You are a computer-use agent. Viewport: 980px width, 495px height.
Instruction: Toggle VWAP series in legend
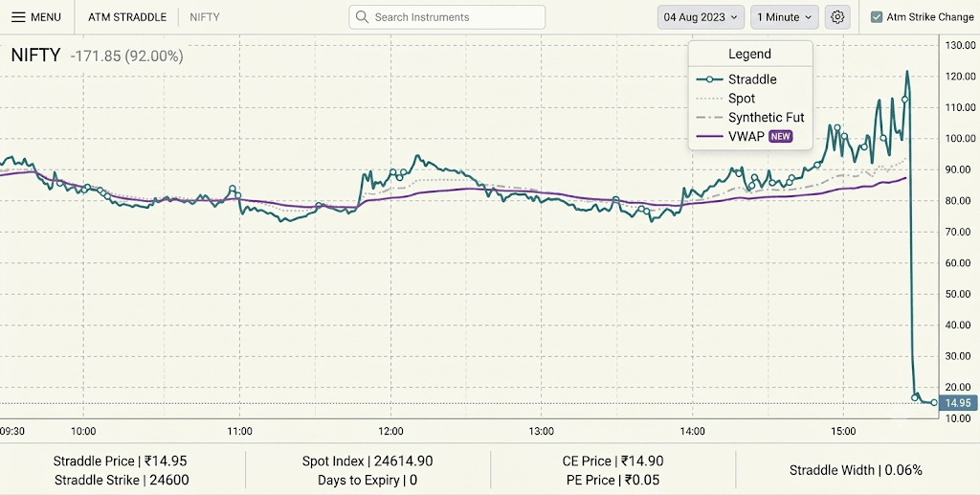pyautogui.click(x=730, y=136)
